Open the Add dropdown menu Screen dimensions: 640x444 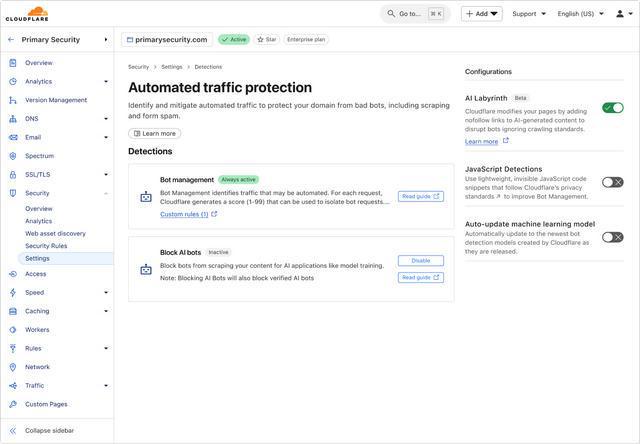pos(482,13)
